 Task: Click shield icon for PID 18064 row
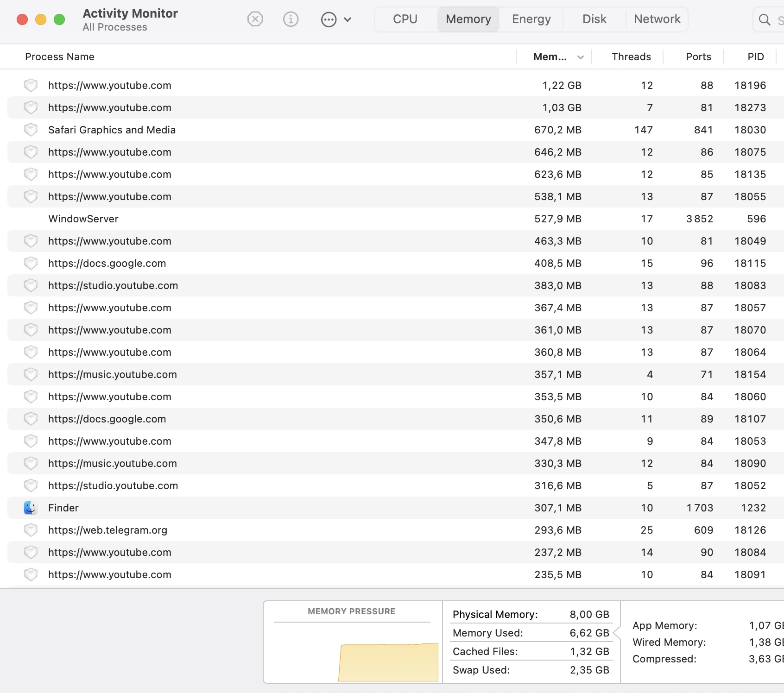31,352
